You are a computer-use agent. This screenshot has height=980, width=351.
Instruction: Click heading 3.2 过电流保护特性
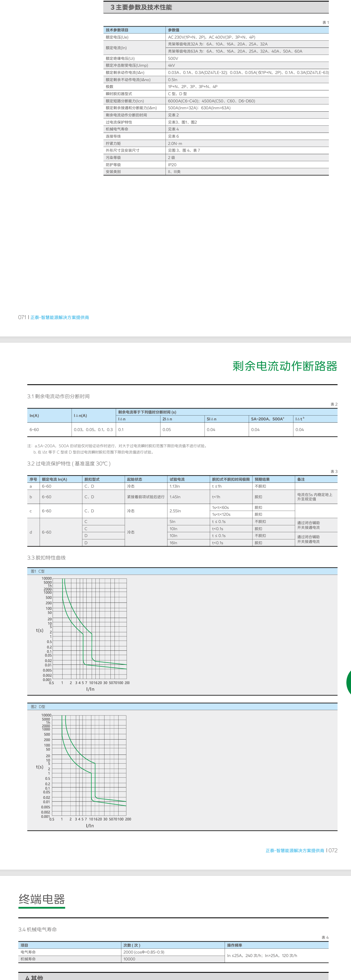69,463
